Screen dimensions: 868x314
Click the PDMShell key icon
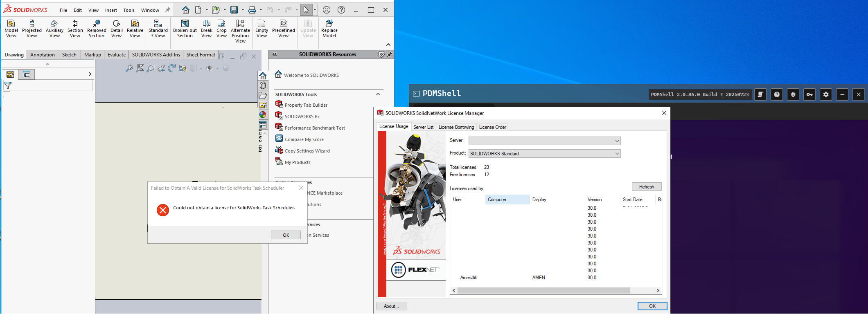click(x=809, y=94)
